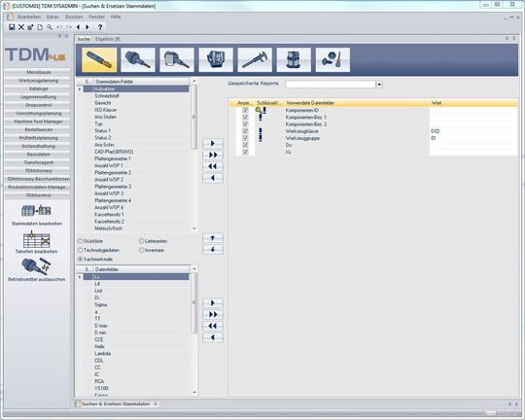Open the Gespeicherte Reports dropdown arrow
The width and height of the screenshot is (525, 420).
(379, 85)
